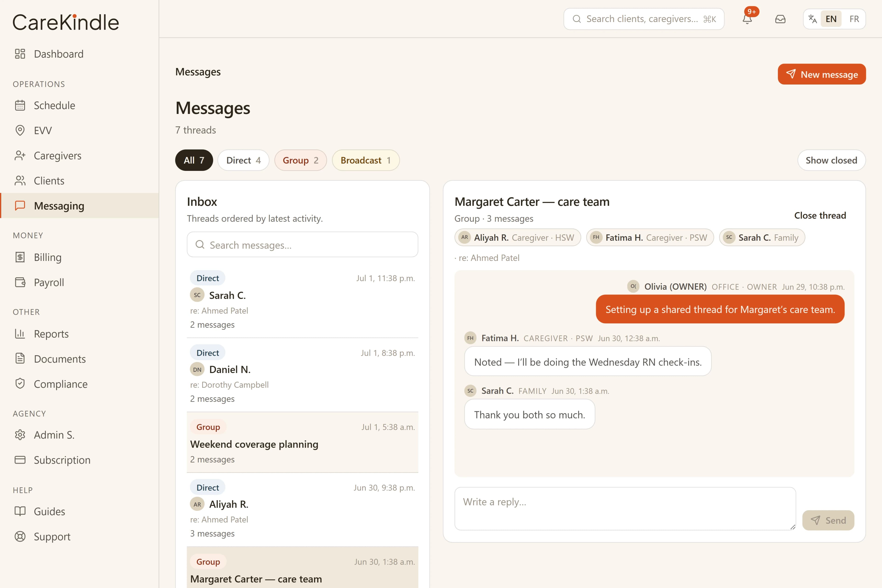This screenshot has width=882, height=588.
Task: Click the Fatima H. FH message avatar
Action: click(470, 338)
